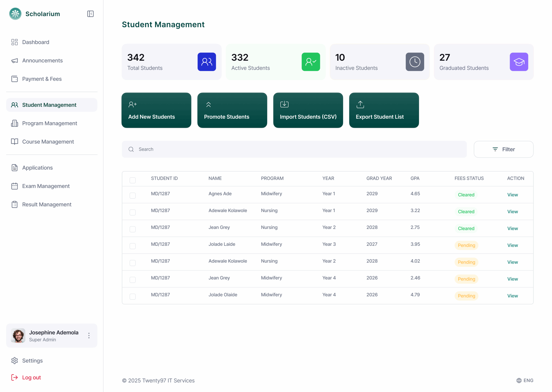Click the blue Total Students icon

[x=207, y=62]
